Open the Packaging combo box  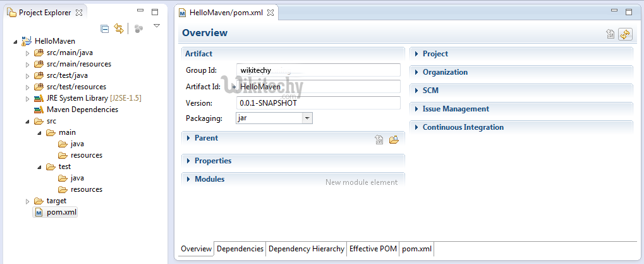click(x=307, y=118)
